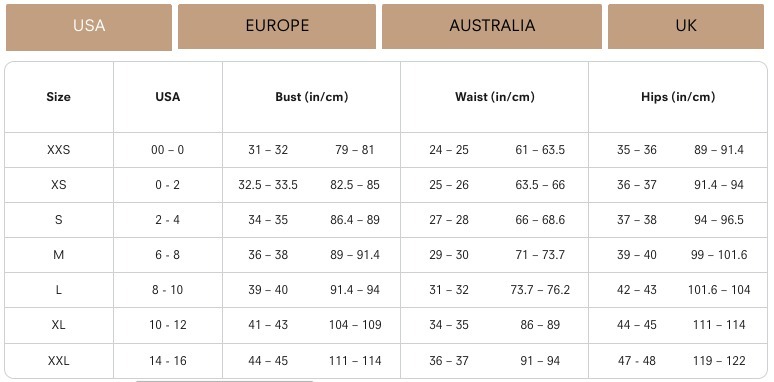Click the USA column header

coord(168,97)
